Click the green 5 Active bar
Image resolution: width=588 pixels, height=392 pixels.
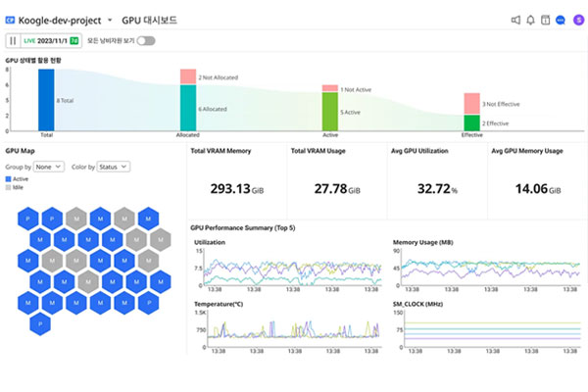pos(330,112)
